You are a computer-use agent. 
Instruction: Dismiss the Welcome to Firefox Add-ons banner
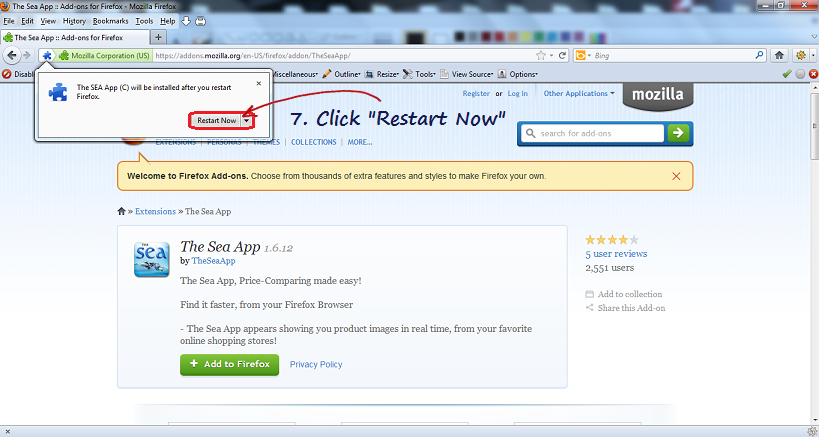(676, 176)
